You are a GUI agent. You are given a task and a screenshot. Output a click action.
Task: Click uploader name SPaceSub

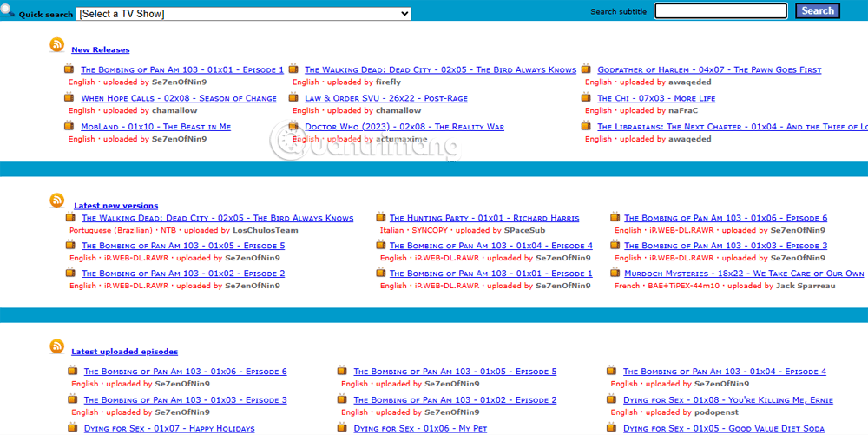pyautogui.click(x=525, y=230)
